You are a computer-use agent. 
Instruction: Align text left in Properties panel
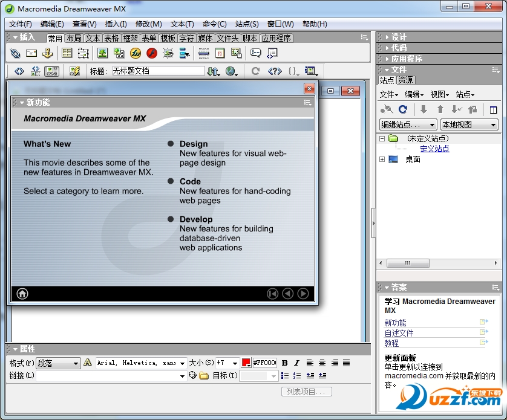click(x=310, y=363)
